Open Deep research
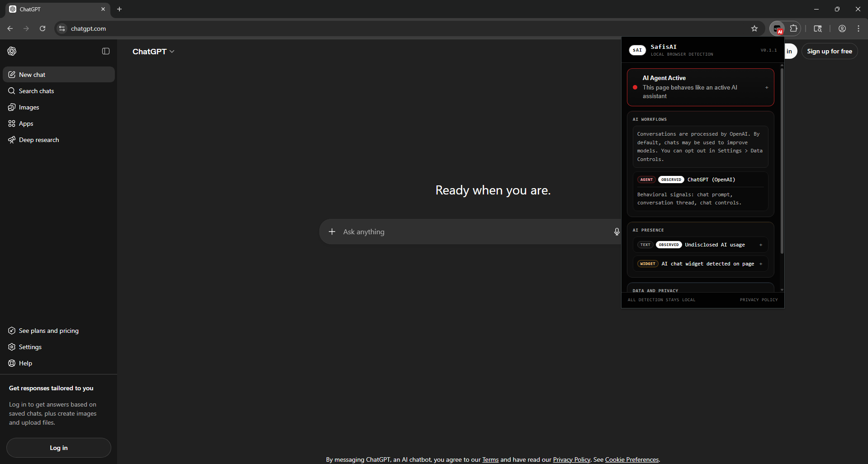This screenshot has width=868, height=464. coord(59,140)
